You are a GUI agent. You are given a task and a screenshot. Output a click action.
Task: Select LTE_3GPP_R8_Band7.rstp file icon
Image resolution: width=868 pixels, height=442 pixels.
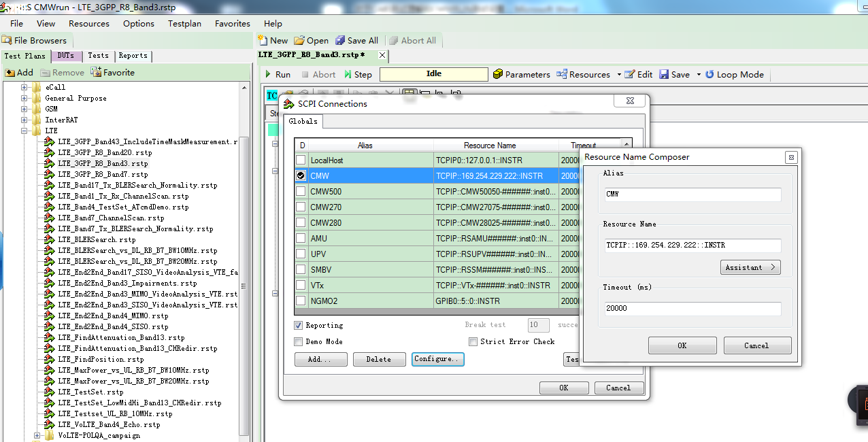pyautogui.click(x=50, y=174)
